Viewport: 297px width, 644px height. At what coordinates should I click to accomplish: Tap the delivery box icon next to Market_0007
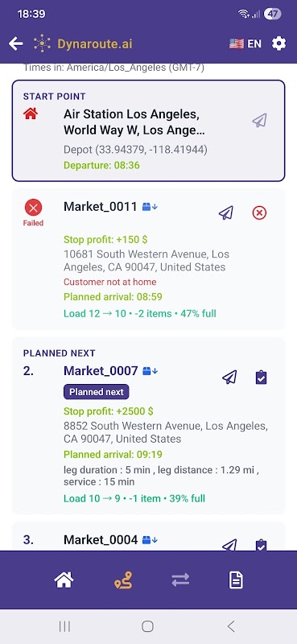[x=150, y=371]
